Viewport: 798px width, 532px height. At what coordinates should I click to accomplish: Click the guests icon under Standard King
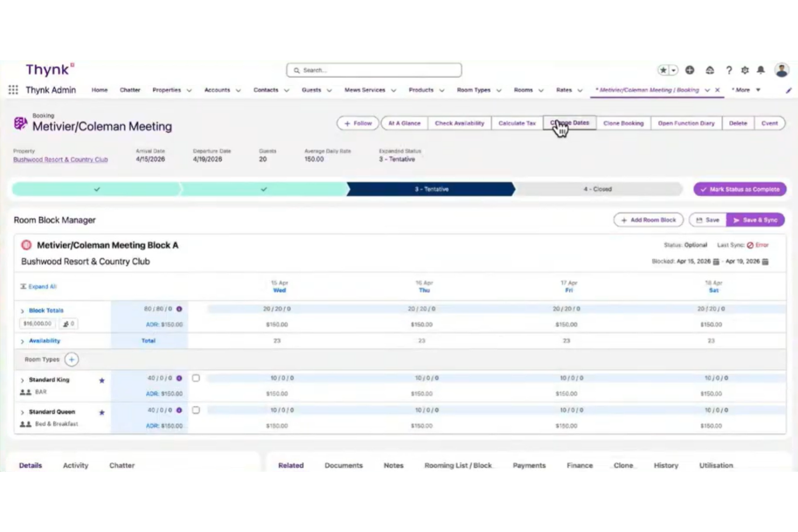(x=25, y=392)
